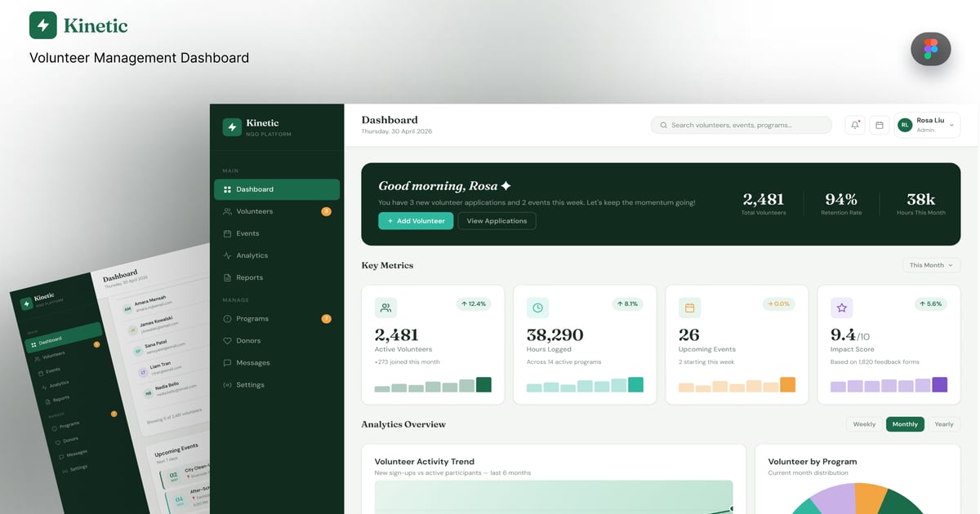Open Volunteers via its sidebar people icon
Image resolution: width=980 pixels, height=514 pixels.
228,211
